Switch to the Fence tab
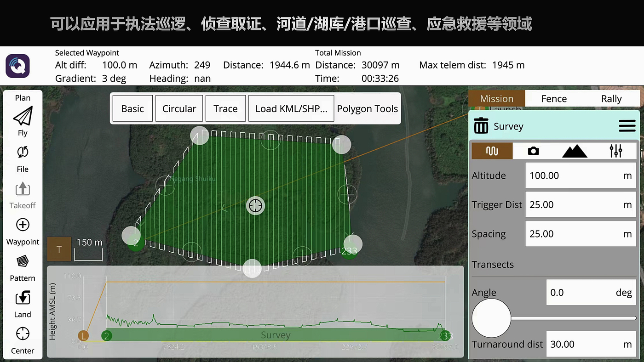Screen dimensions: 644x362 [553, 98]
